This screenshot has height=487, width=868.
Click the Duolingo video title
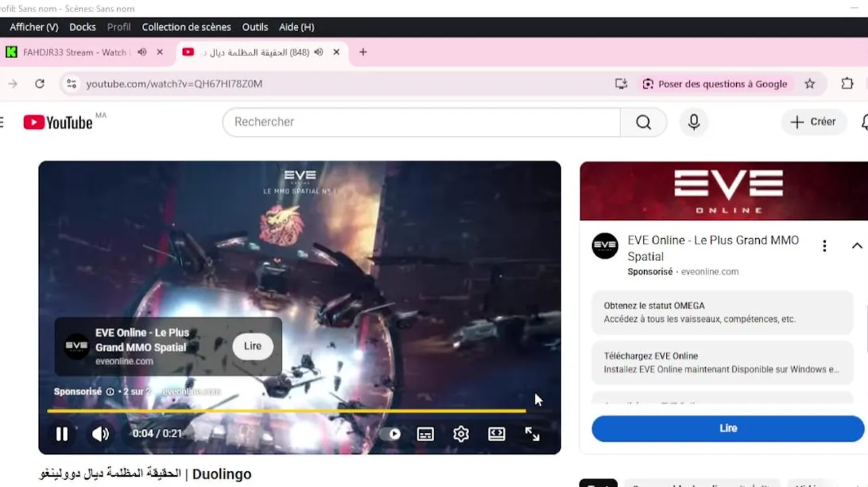coord(145,474)
